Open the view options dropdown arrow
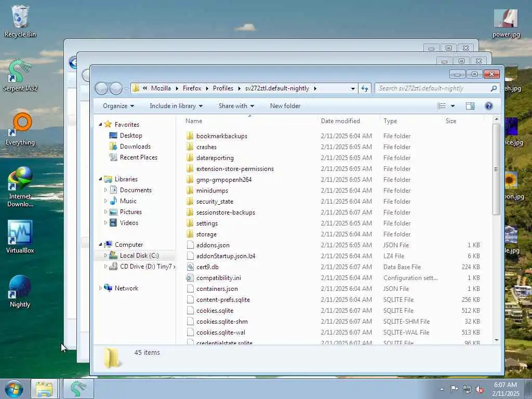This screenshot has width=532, height=399. (453, 106)
